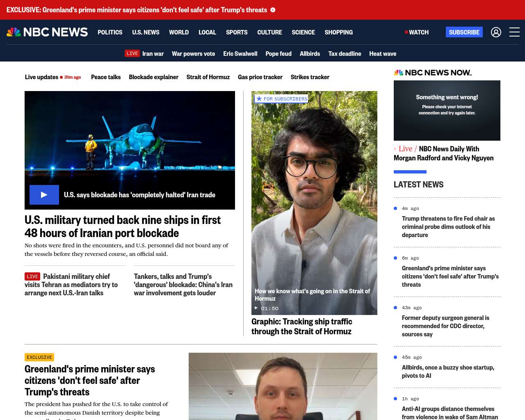Click the Watch live link
The height and width of the screenshot is (420, 525).
click(417, 32)
